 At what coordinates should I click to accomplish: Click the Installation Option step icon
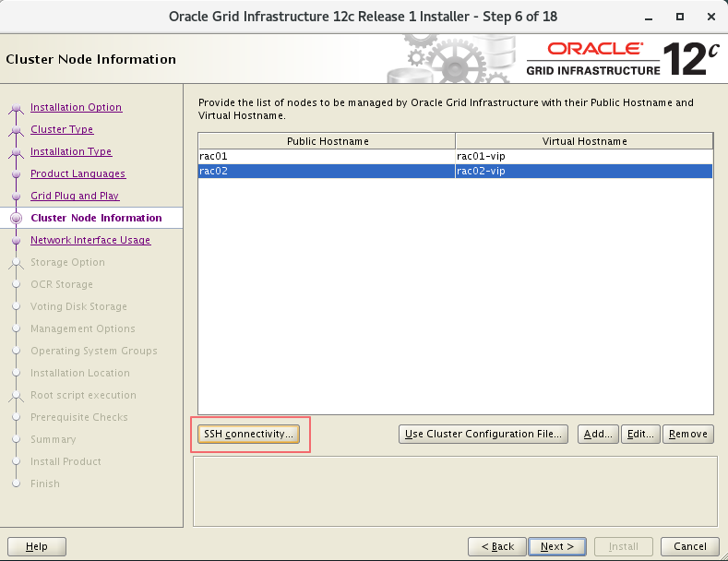pyautogui.click(x=16, y=108)
